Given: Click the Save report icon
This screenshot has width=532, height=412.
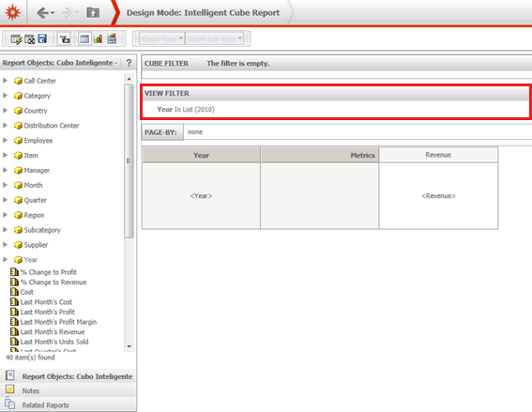Looking at the screenshot, I should tap(42, 38).
